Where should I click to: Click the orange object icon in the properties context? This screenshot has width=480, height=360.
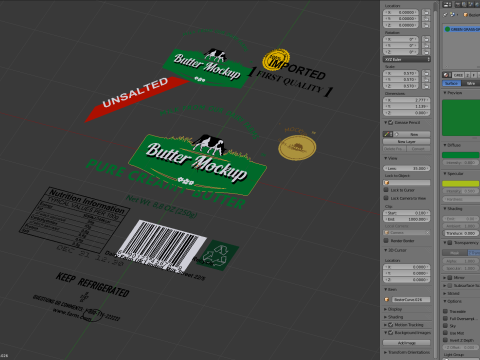pos(466,15)
